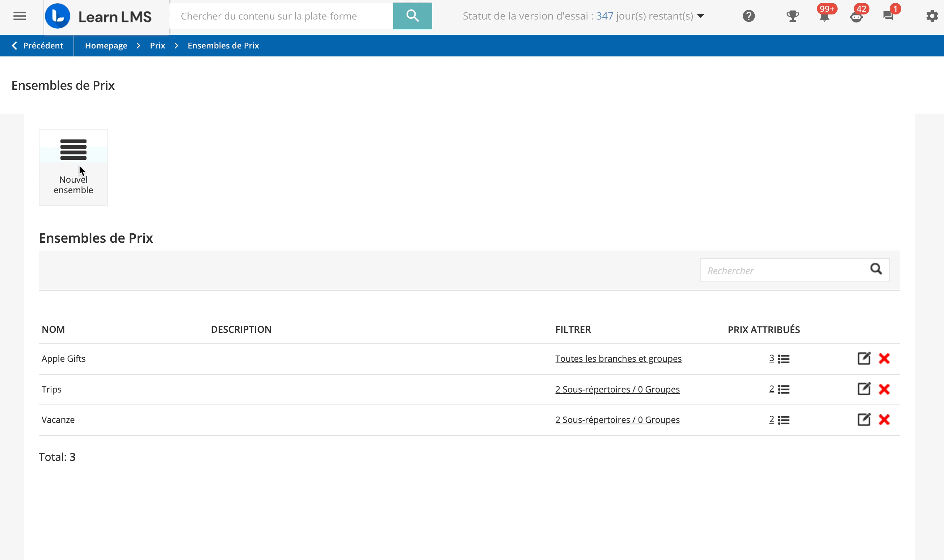
Task: Open Vacanze filter 2 Sous-répertoires link
Action: (617, 420)
